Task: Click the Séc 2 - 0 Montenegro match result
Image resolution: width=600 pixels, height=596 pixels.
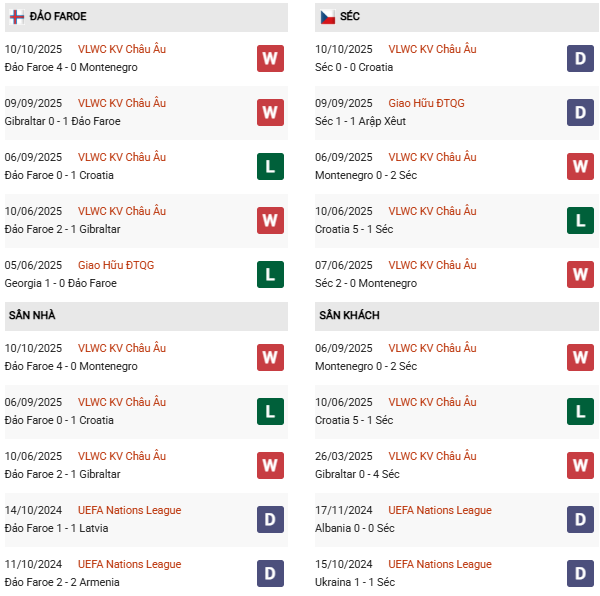Action: 366,283
